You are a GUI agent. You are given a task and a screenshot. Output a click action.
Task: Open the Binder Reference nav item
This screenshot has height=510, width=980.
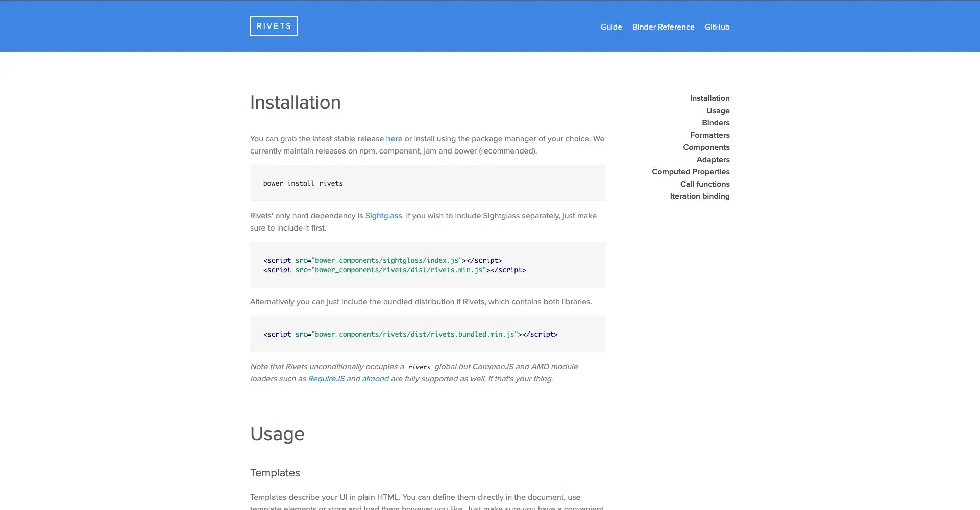[x=663, y=27]
